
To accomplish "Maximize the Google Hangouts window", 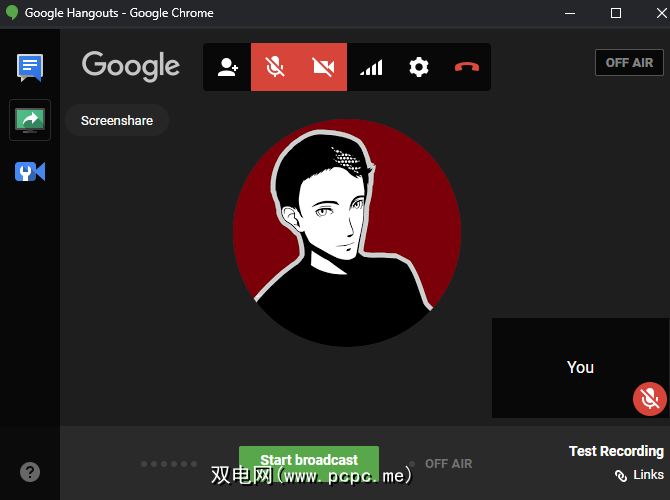I will click(616, 13).
